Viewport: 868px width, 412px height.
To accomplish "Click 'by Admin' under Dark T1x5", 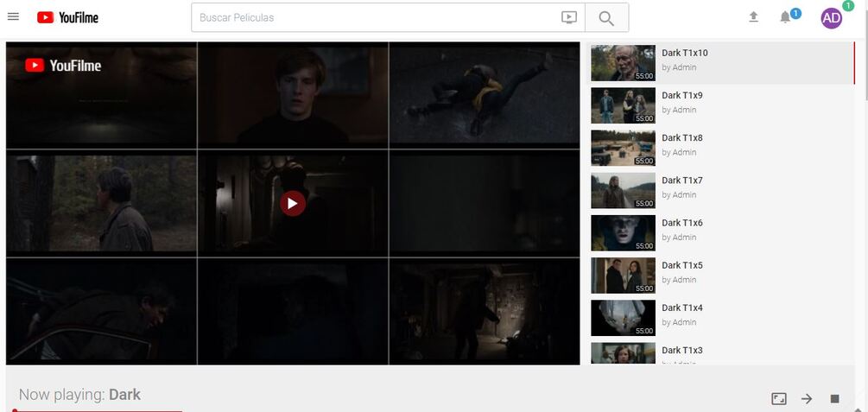I will tap(679, 280).
